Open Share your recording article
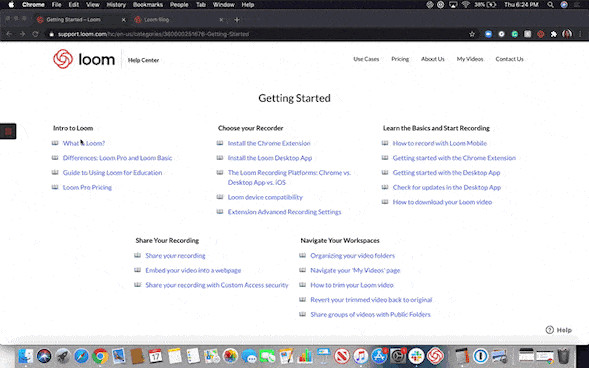 point(175,256)
